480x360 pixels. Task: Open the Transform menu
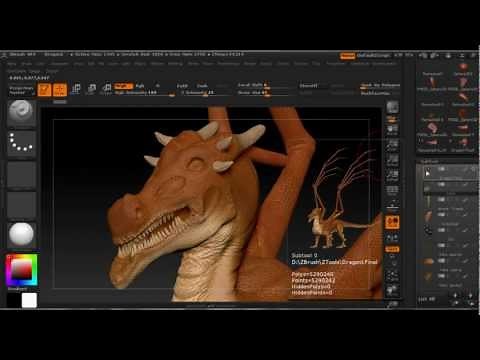(335, 64)
